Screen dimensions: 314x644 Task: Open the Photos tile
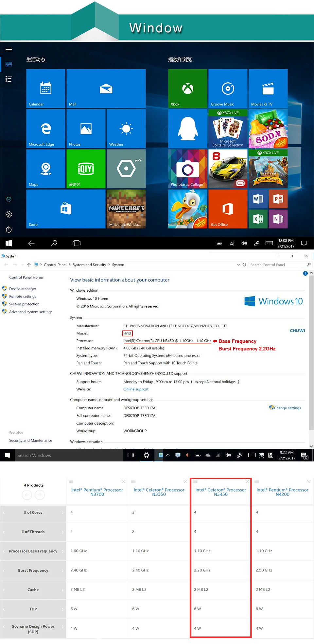coord(86,129)
